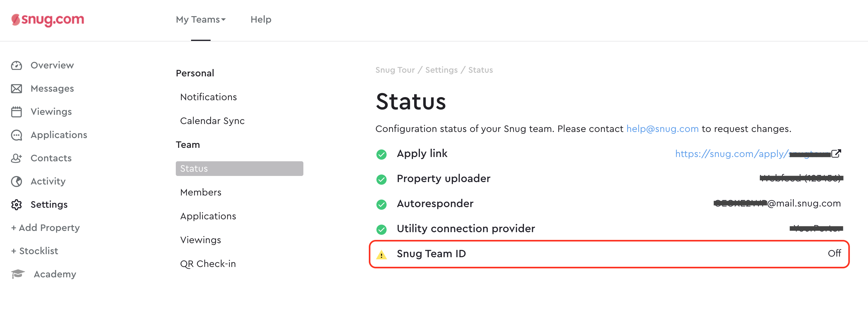Open the external link icon beside Apply link
Screen dimensions: 868x314
836,153
